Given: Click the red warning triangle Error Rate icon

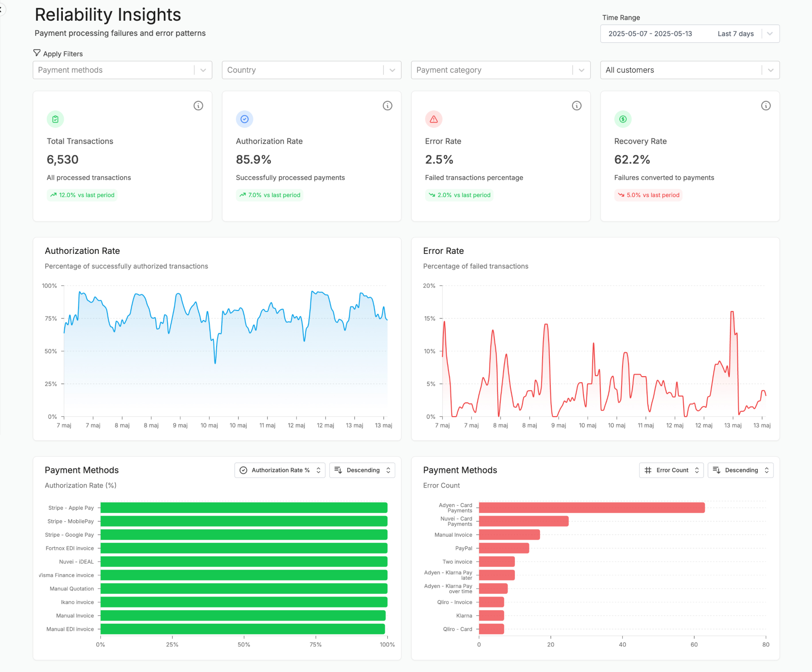Looking at the screenshot, I should (434, 119).
